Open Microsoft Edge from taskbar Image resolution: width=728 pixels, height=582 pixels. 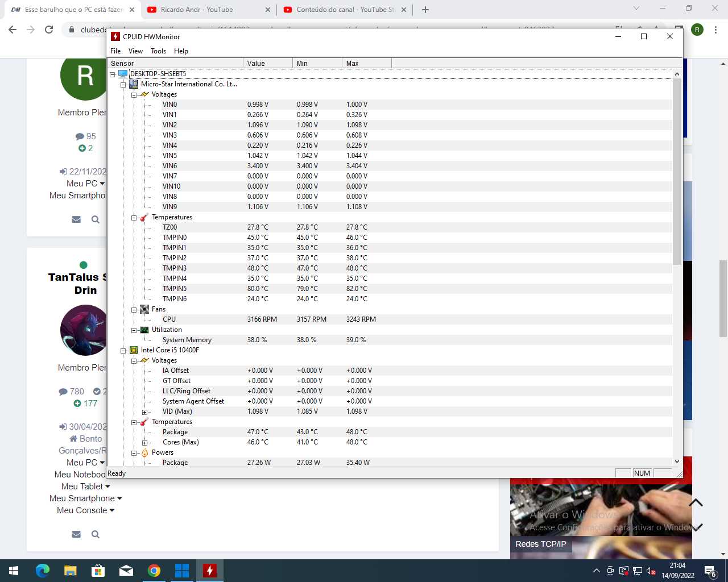[43, 571]
